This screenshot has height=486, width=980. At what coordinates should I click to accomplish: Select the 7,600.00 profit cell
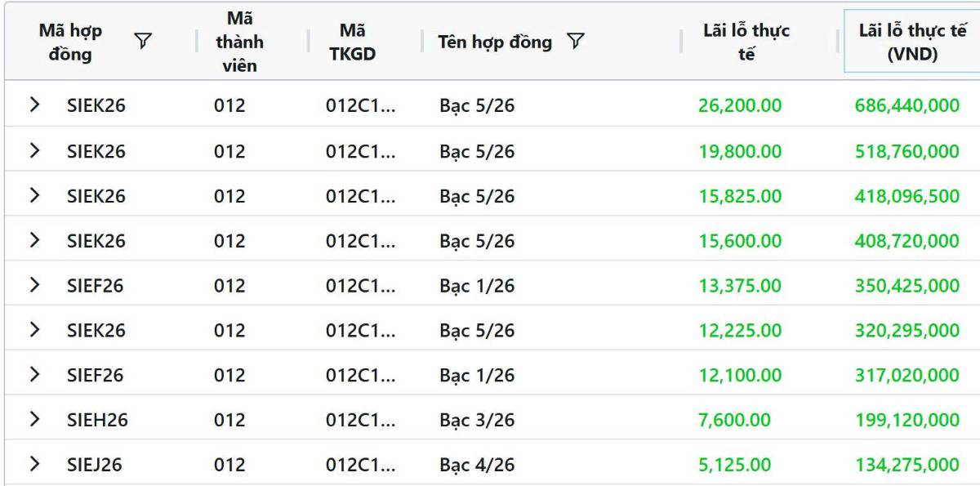pyautogui.click(x=734, y=420)
